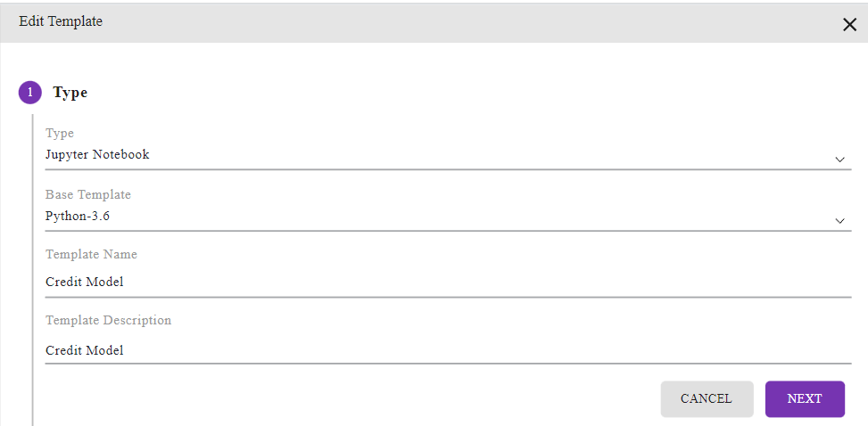Click the vertical stepper connector line
This screenshot has width=868, height=426.
(33, 269)
